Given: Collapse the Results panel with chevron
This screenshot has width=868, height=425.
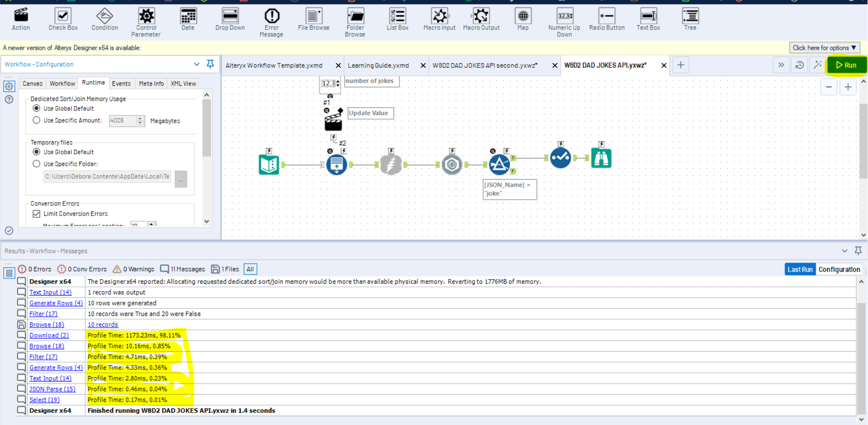Looking at the screenshot, I should tap(844, 251).
